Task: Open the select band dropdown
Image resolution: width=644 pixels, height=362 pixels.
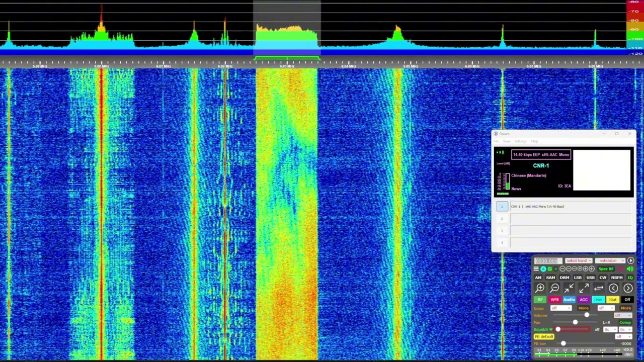Action: pyautogui.click(x=579, y=260)
